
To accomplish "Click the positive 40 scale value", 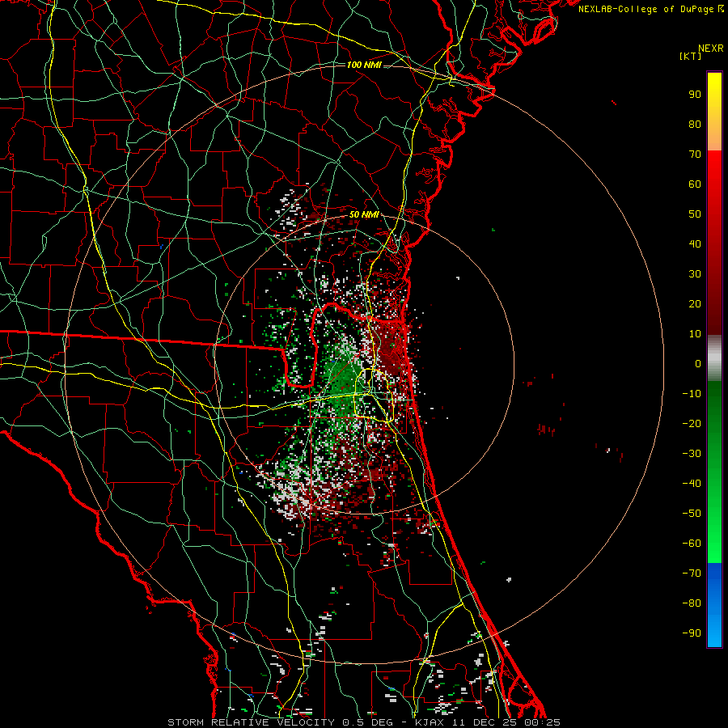I will [695, 243].
